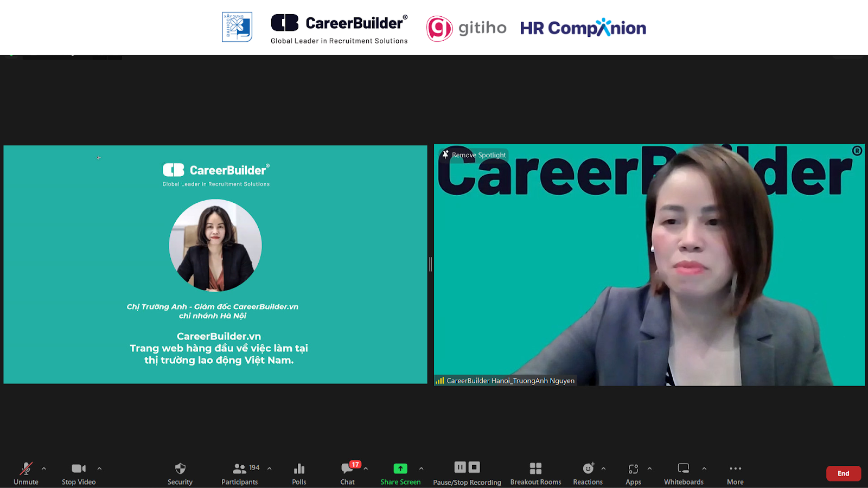Click the blue university crest logo in banner
This screenshot has height=488, width=868.
237,27
